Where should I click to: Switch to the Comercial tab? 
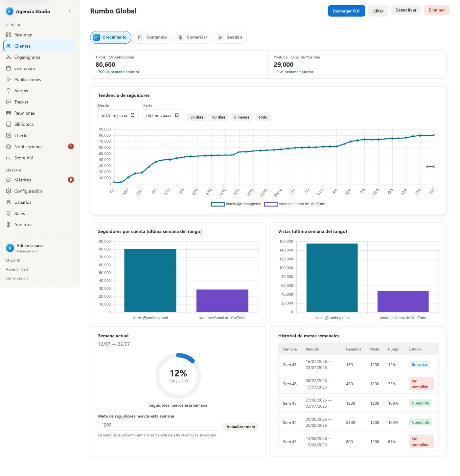193,37
